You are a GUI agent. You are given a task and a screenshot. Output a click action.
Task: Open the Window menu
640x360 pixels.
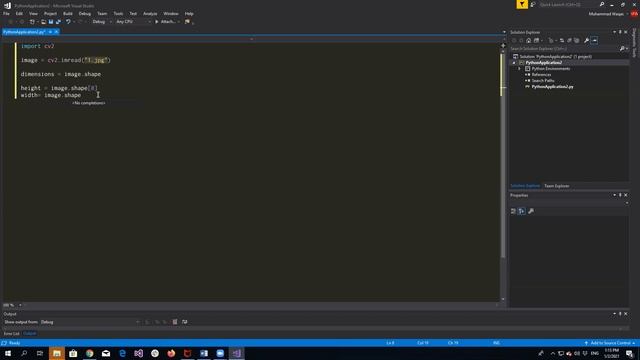(x=171, y=13)
